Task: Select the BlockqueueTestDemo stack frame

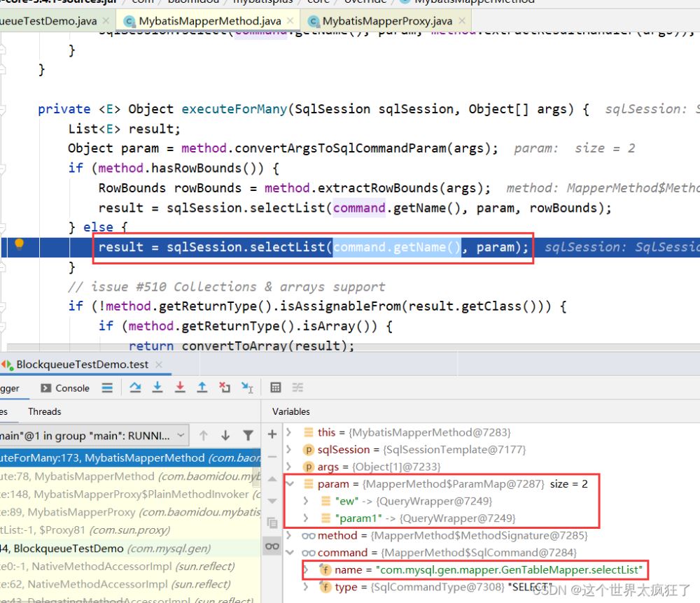Action: pyautogui.click(x=130, y=548)
